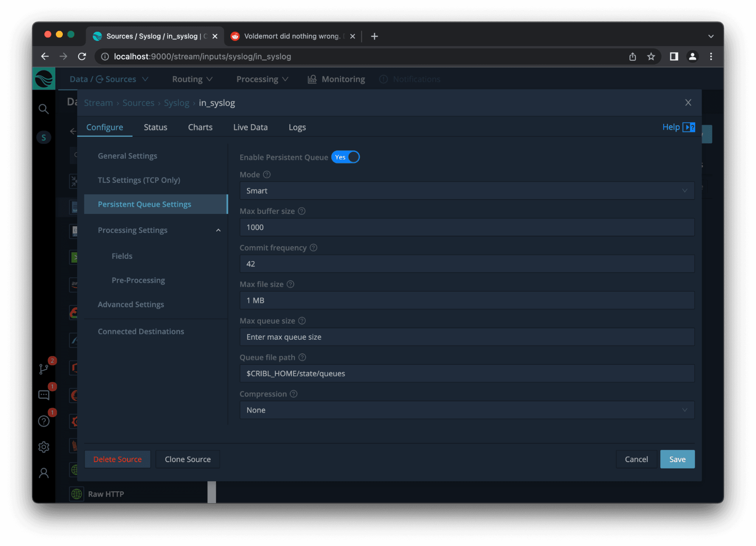The height and width of the screenshot is (546, 756).
Task: Open the Routing menu
Action: [x=192, y=79]
